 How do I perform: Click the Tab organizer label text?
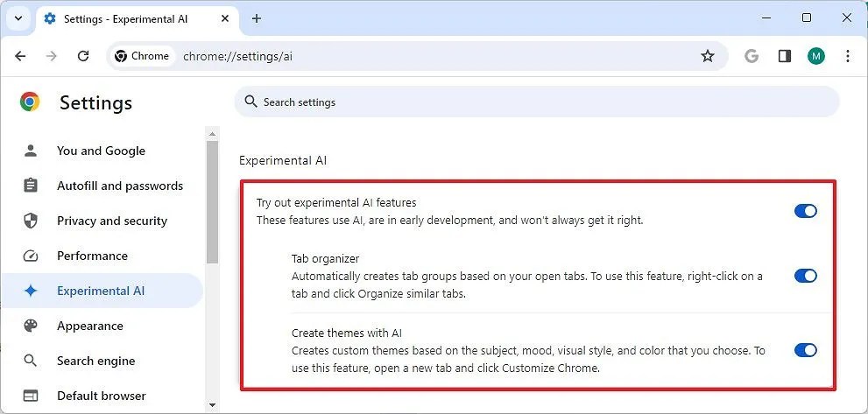(326, 258)
